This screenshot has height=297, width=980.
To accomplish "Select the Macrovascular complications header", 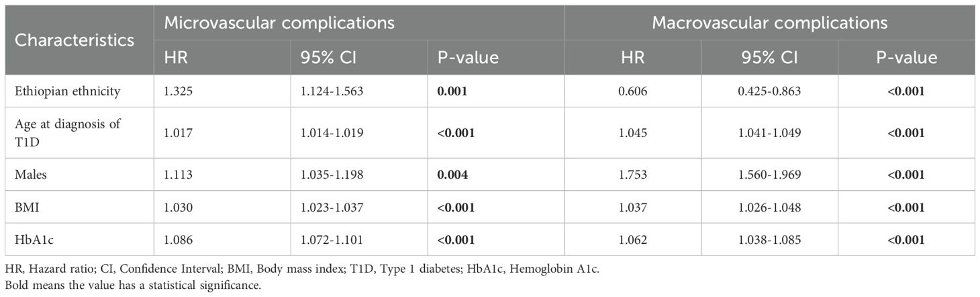I will point(770,23).
